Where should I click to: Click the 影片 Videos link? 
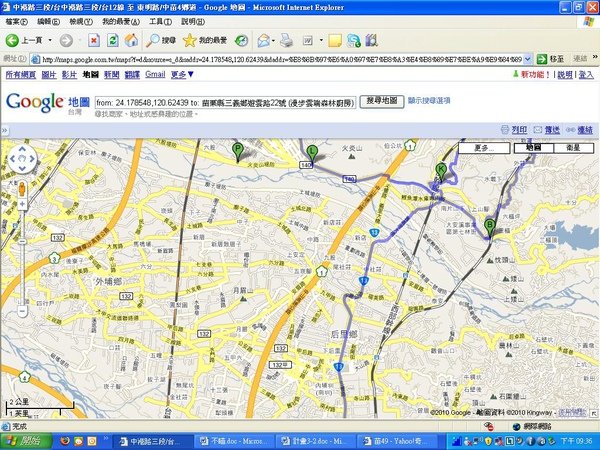[x=69, y=75]
